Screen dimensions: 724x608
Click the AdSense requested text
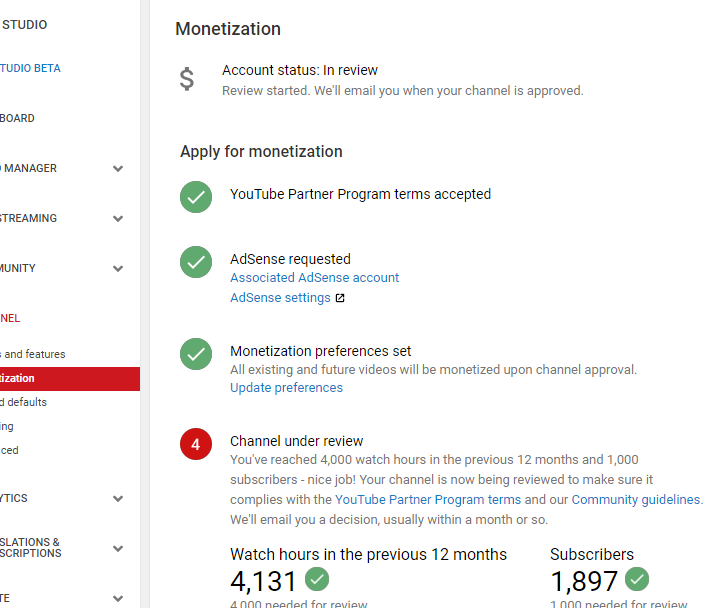[x=290, y=259]
